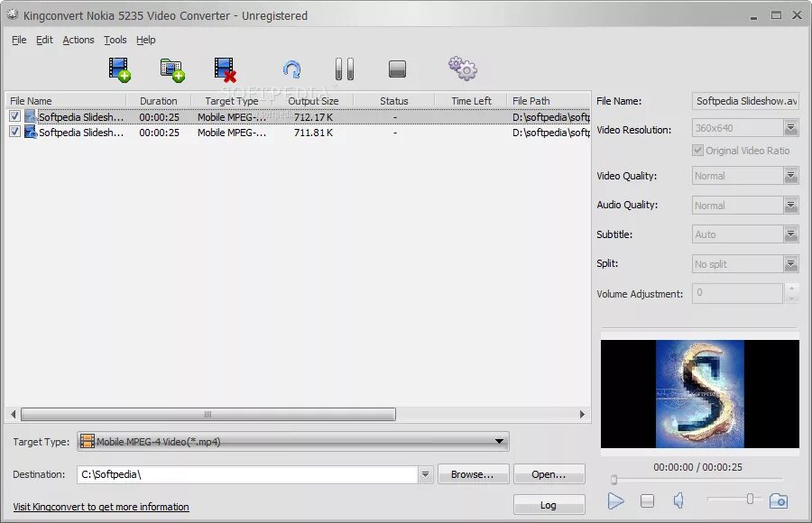Open the Actions menu
The width and height of the screenshot is (812, 523).
[x=78, y=40]
